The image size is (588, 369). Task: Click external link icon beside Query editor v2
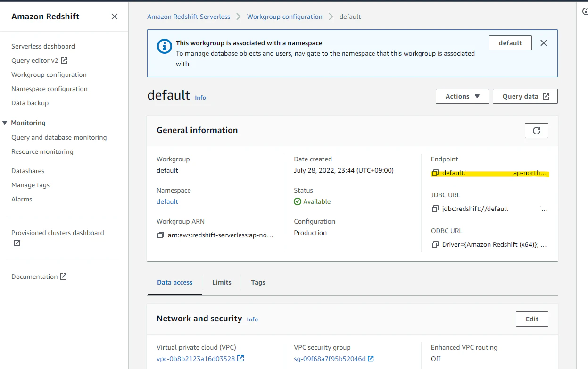pyautogui.click(x=65, y=60)
